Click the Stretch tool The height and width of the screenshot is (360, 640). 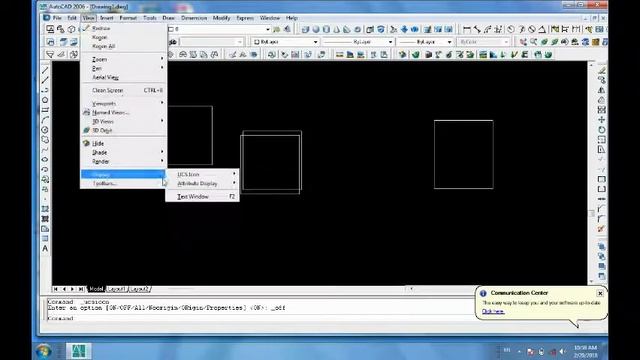(601, 149)
